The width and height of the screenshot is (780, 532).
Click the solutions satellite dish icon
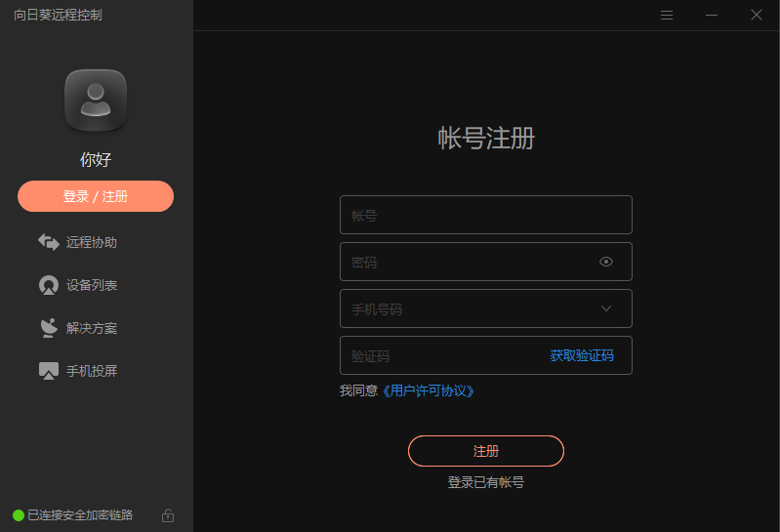coord(49,328)
